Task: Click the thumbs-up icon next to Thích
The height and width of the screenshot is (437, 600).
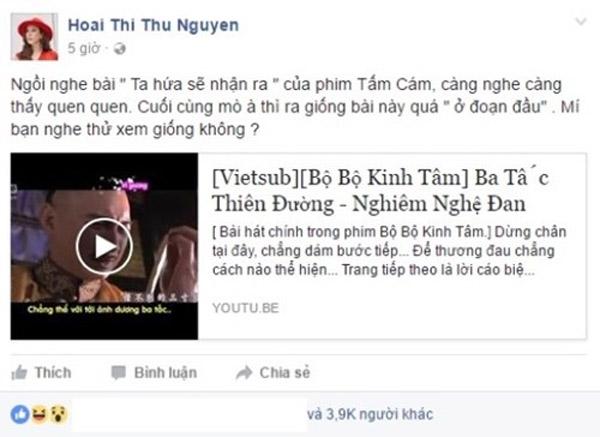Action: [20, 372]
